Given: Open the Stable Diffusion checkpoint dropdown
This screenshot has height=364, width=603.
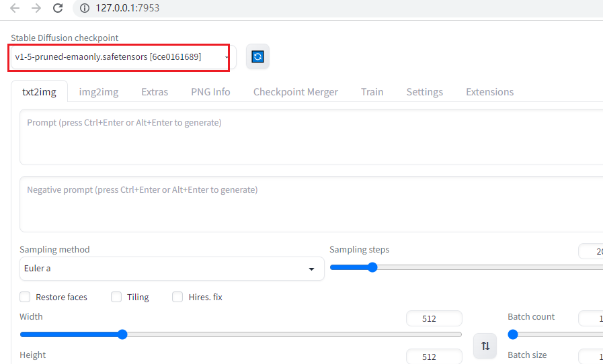Looking at the screenshot, I should 119,57.
